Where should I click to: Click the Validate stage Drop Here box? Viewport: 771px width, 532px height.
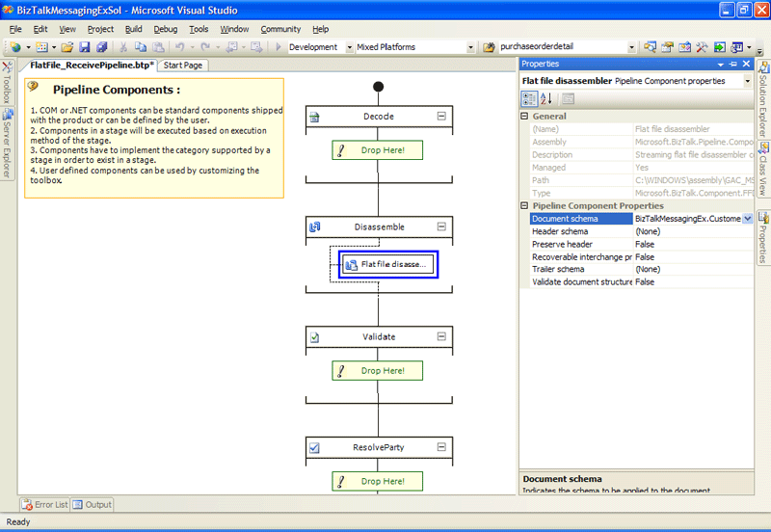377,371
